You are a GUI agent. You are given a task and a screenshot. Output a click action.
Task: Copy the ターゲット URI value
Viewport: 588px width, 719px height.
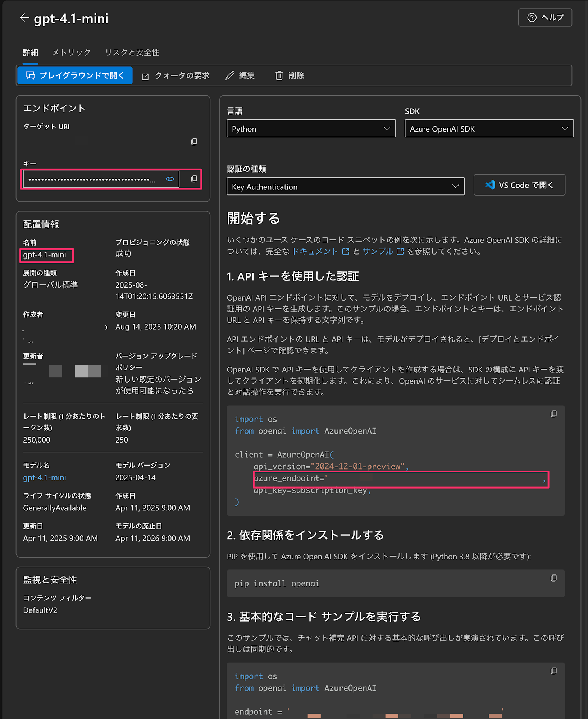click(x=194, y=142)
